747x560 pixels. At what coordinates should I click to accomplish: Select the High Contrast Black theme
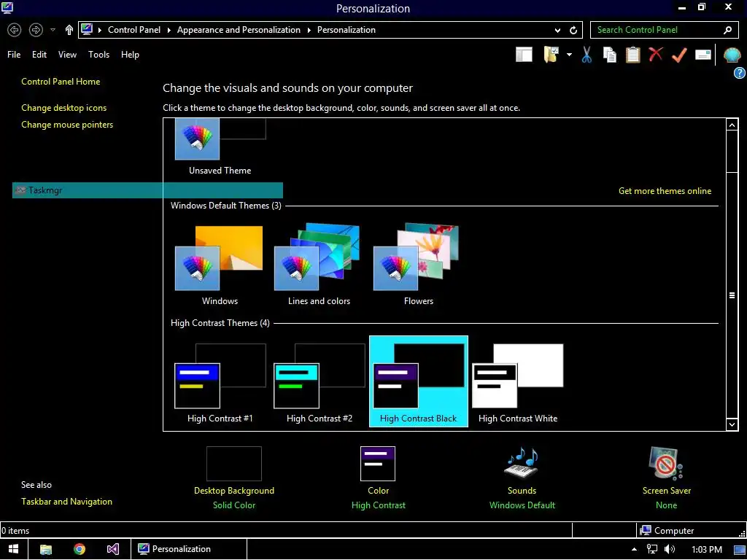[x=418, y=381]
